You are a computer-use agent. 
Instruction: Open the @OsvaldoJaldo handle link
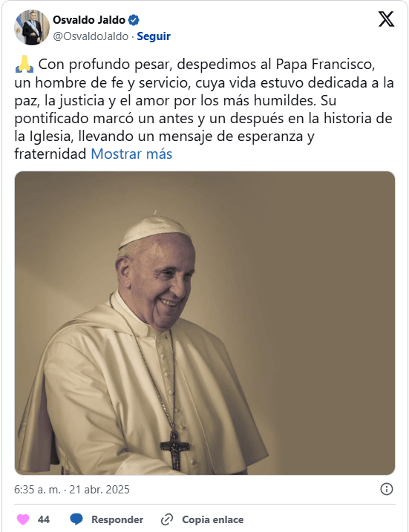pos(91,36)
